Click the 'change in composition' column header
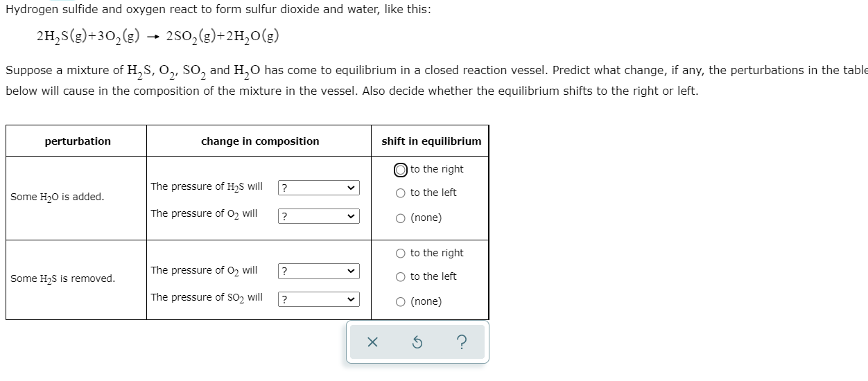 pyautogui.click(x=260, y=141)
